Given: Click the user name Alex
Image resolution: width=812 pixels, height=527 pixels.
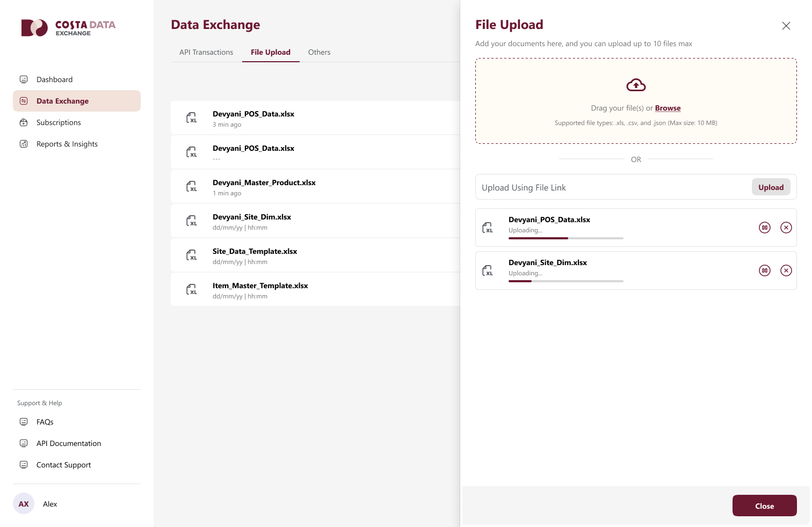Looking at the screenshot, I should pyautogui.click(x=50, y=504).
